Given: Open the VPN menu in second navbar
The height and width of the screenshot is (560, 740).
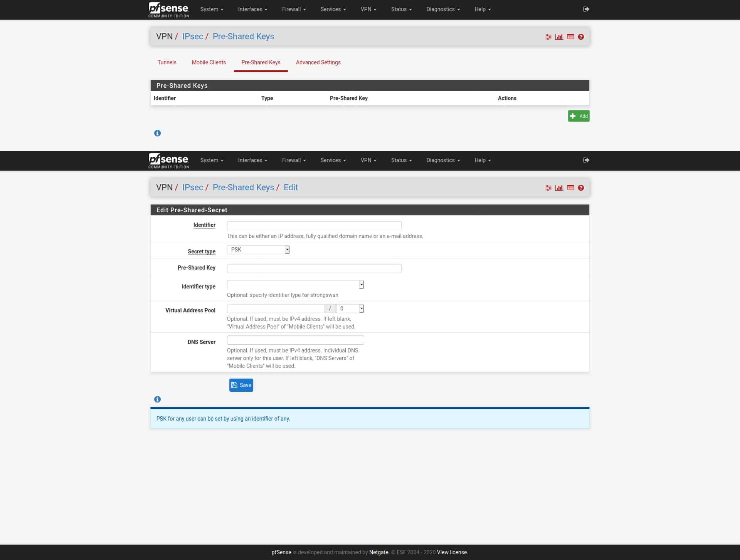Looking at the screenshot, I should [368, 160].
